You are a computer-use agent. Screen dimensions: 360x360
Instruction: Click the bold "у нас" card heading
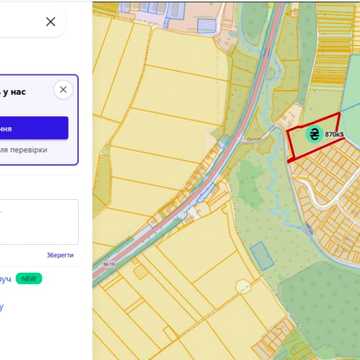tap(14, 92)
